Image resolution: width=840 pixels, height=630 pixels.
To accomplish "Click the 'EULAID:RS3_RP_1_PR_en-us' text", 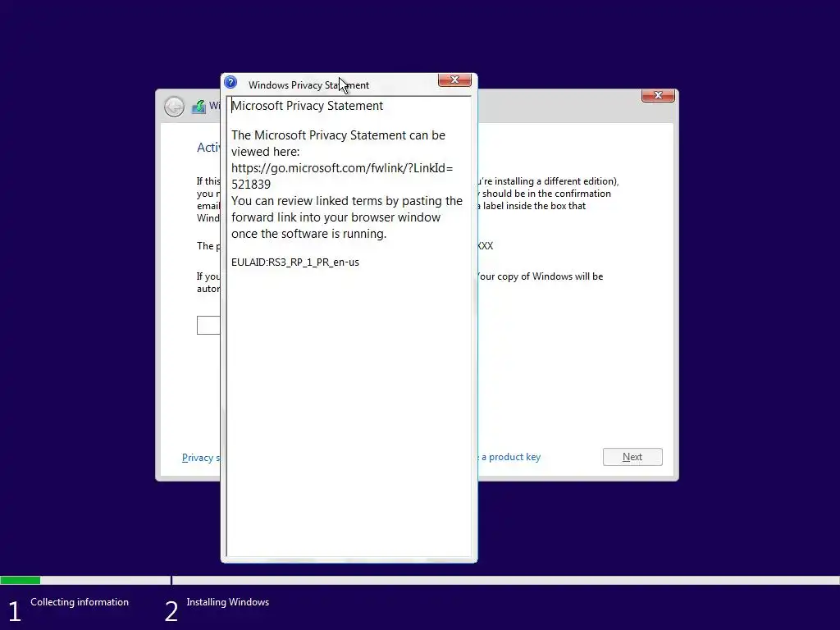I will click(295, 262).
